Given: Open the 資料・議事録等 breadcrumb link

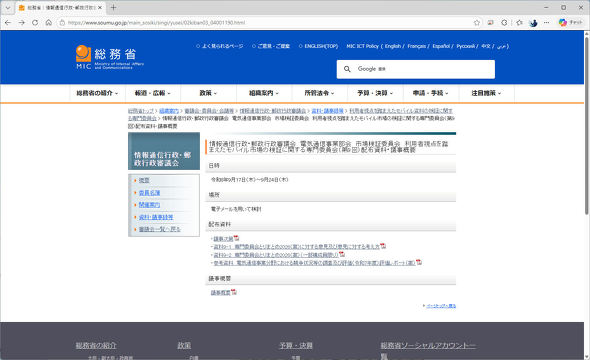Looking at the screenshot, I should point(327,111).
